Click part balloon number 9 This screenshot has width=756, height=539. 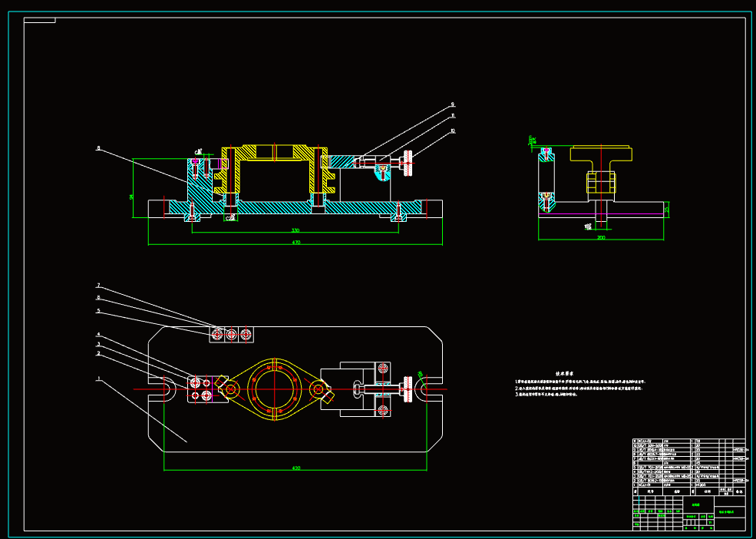pyautogui.click(x=453, y=104)
